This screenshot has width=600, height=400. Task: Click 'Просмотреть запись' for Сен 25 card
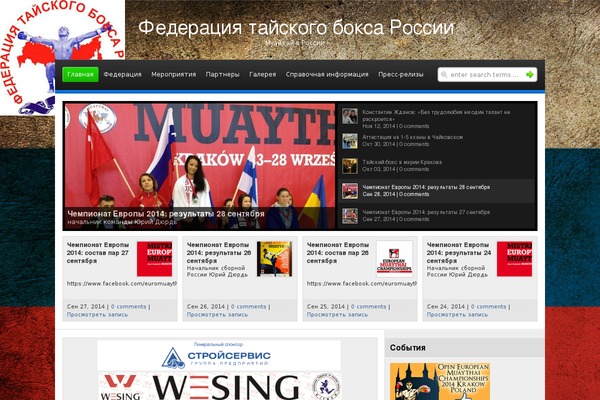click(x=337, y=315)
